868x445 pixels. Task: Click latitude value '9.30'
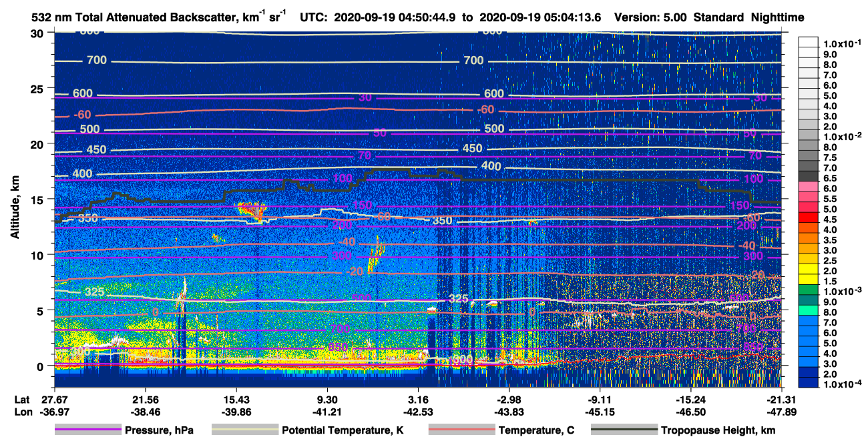pyautogui.click(x=327, y=399)
